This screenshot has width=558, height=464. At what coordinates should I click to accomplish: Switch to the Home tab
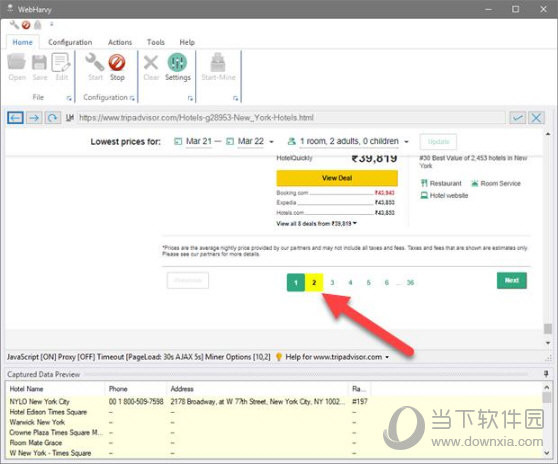22,42
